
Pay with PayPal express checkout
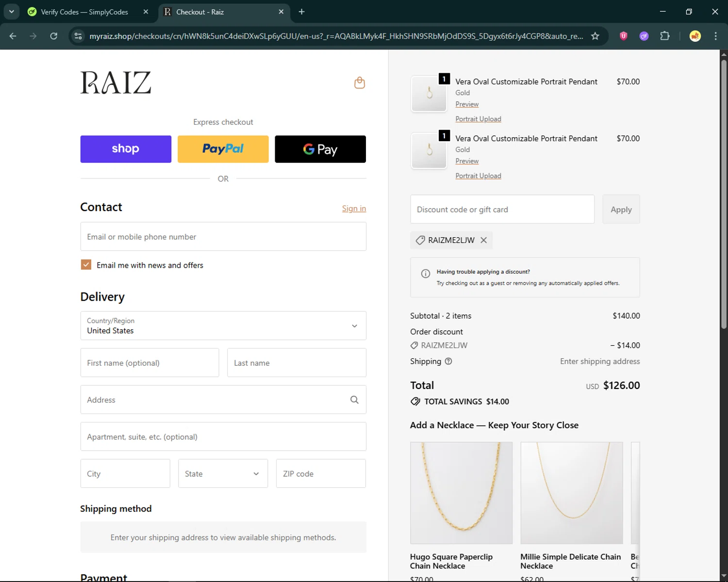[x=223, y=149]
